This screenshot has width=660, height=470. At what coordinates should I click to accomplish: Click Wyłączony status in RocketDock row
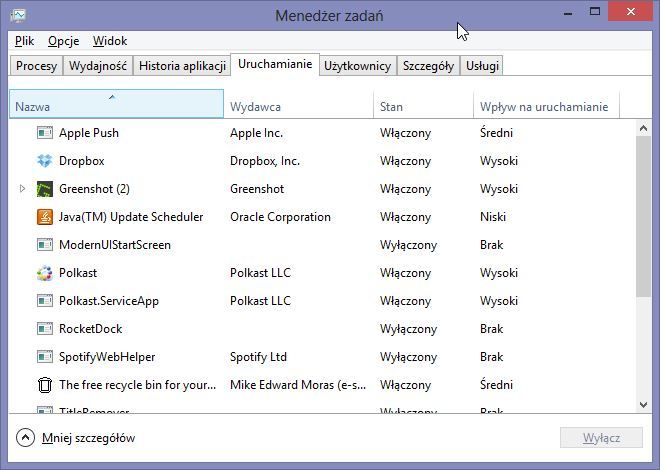(408, 329)
